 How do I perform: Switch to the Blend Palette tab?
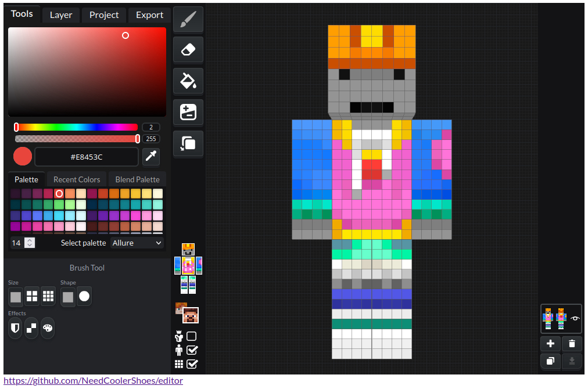coord(137,179)
